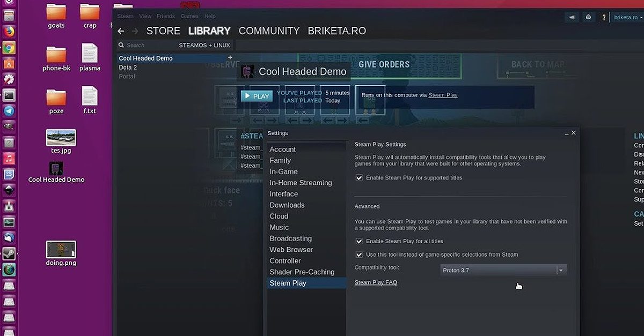The image size is (644, 336).
Task: Open the Friends menu in Steam
Action: 166,16
